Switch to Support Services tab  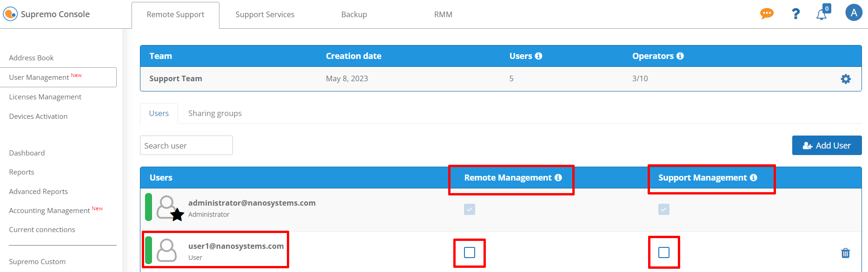coord(265,15)
